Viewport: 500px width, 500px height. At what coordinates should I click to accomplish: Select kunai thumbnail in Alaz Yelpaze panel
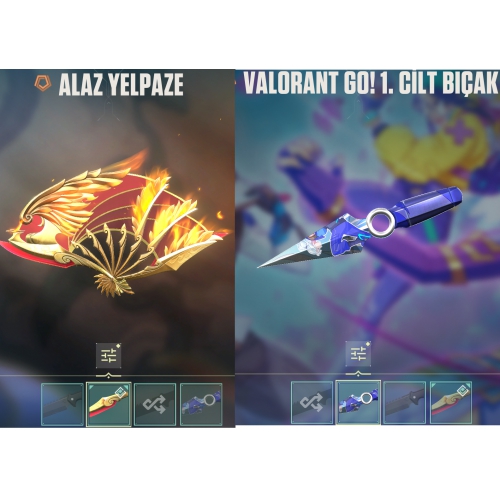[x=201, y=404]
